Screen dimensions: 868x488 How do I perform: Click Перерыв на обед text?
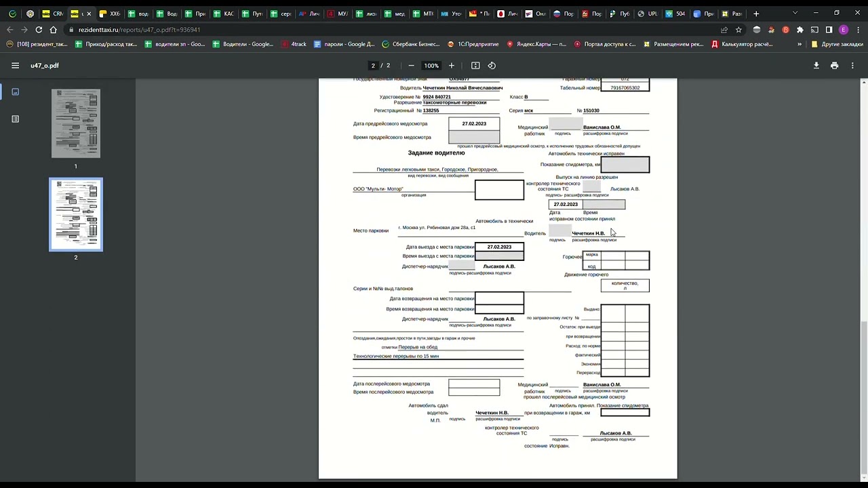(x=418, y=347)
